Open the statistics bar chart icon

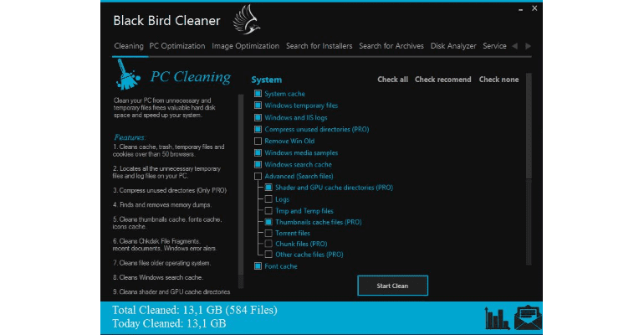(497, 317)
